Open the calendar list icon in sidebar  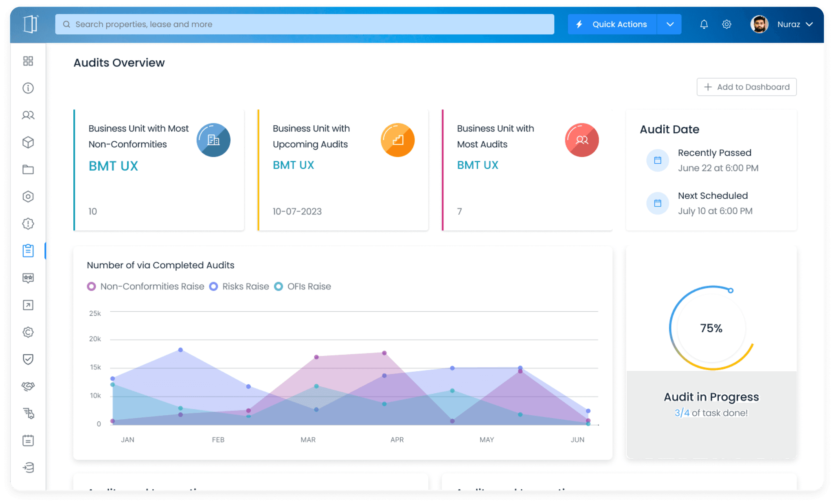tap(28, 440)
